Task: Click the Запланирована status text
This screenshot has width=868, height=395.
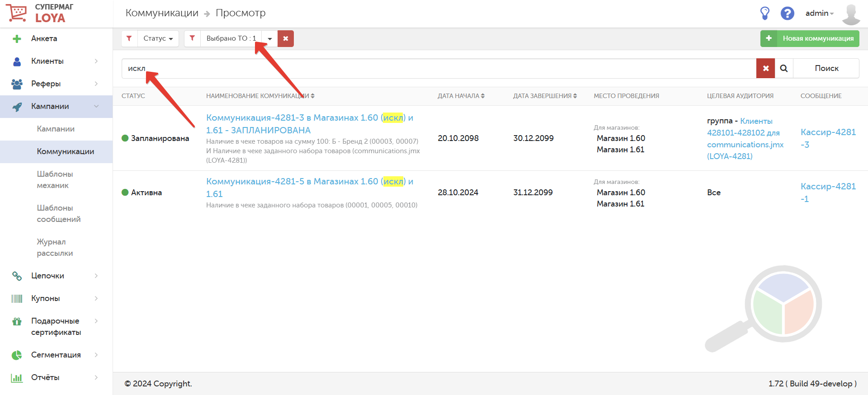Action: pos(160,138)
